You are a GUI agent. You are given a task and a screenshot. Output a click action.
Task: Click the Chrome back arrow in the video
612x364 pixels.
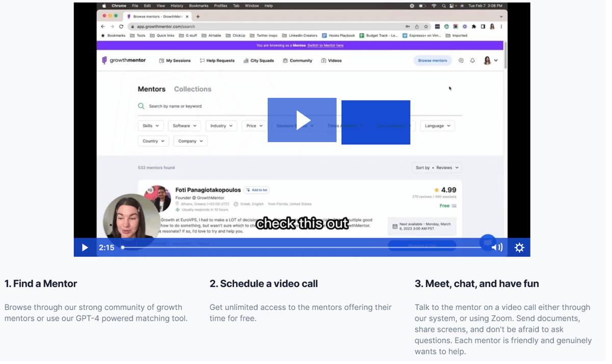point(104,27)
